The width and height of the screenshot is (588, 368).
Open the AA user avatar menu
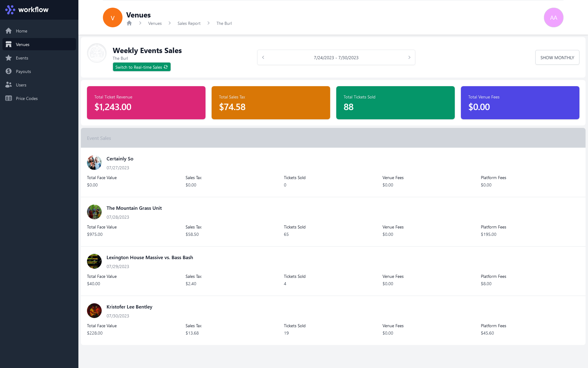pos(553,17)
